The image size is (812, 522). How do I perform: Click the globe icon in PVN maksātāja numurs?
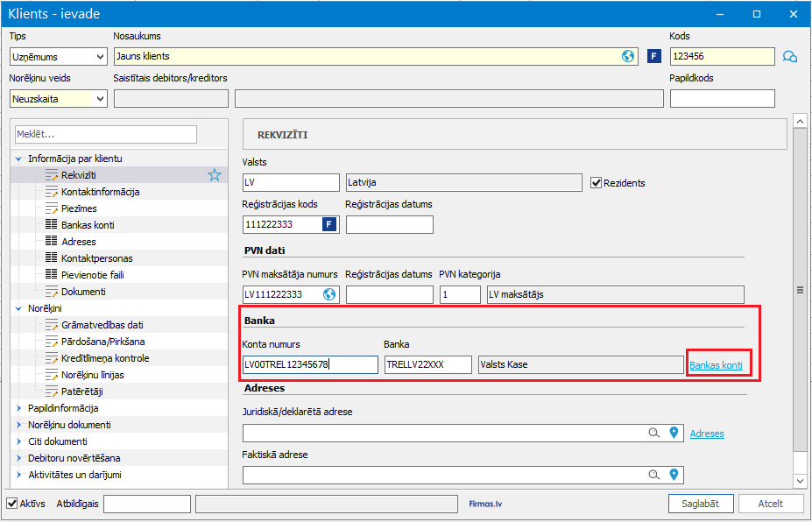click(329, 294)
